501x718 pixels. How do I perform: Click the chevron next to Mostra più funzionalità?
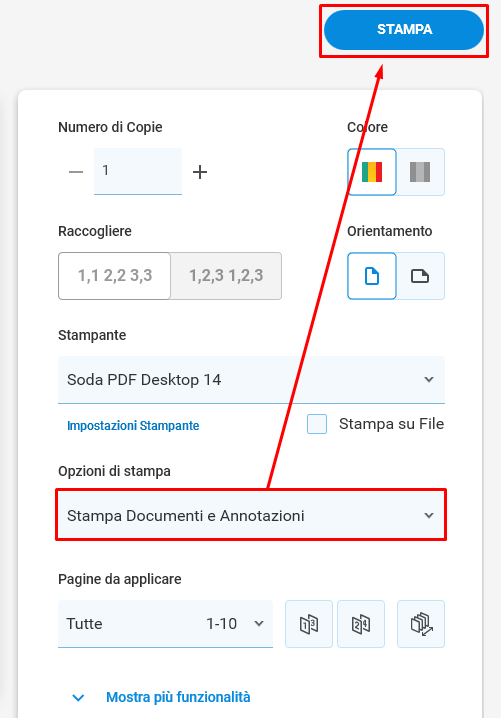tap(78, 698)
